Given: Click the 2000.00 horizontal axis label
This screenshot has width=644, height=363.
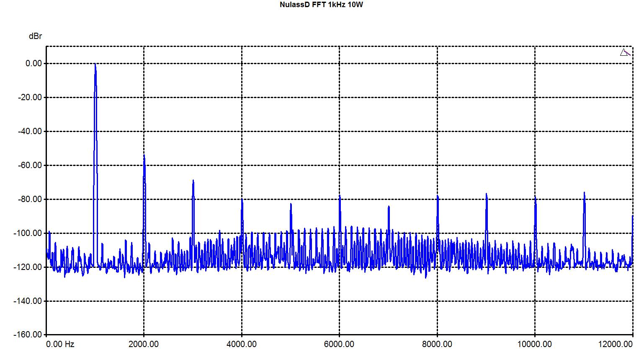Looking at the screenshot, I should pos(144,345).
